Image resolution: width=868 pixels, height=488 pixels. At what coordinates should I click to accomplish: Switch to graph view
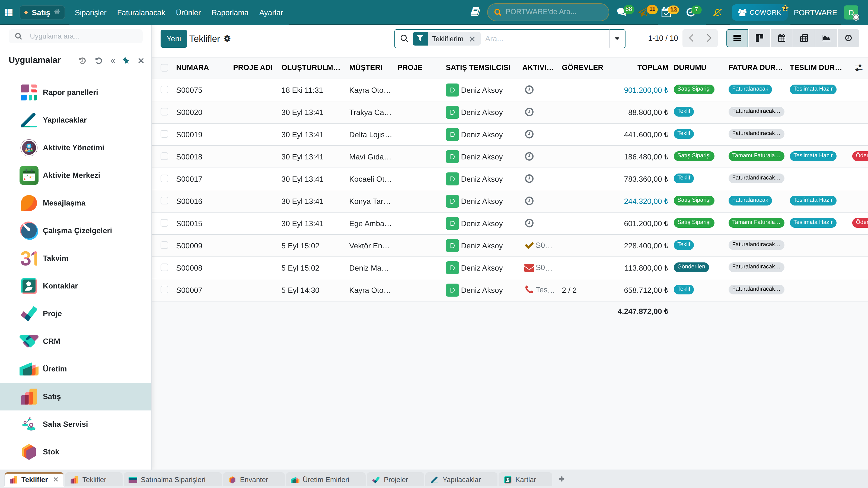click(826, 38)
